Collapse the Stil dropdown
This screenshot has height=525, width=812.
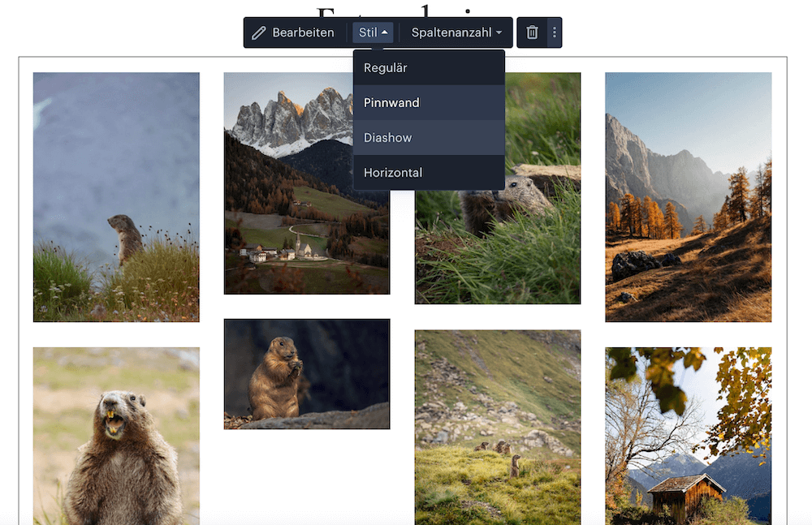pyautogui.click(x=373, y=32)
